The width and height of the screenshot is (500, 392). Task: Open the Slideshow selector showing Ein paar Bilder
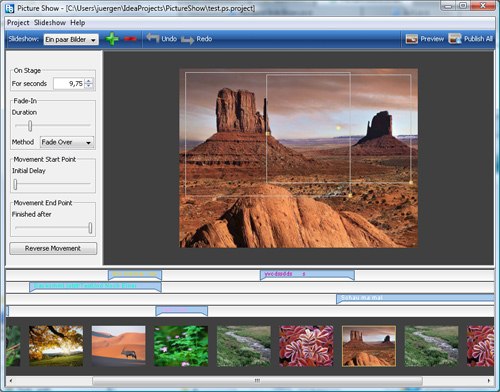click(71, 40)
